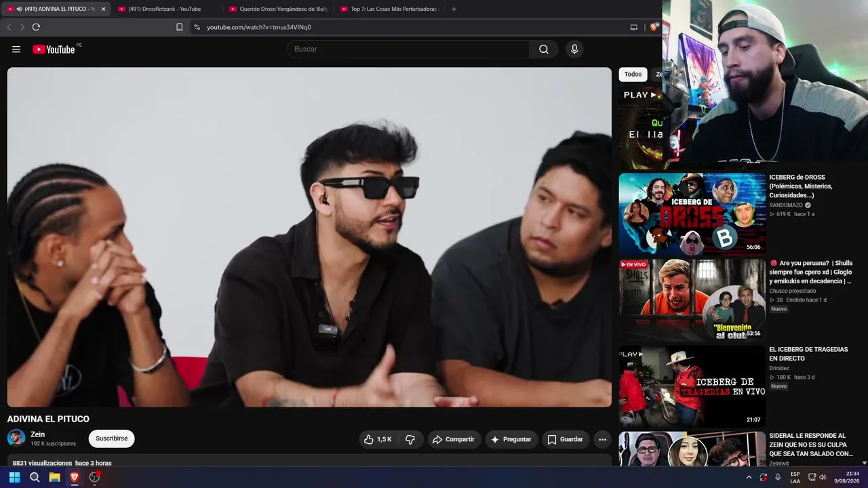
Task: Close the ADIVINA EL PITUCO tab
Action: pos(103,9)
